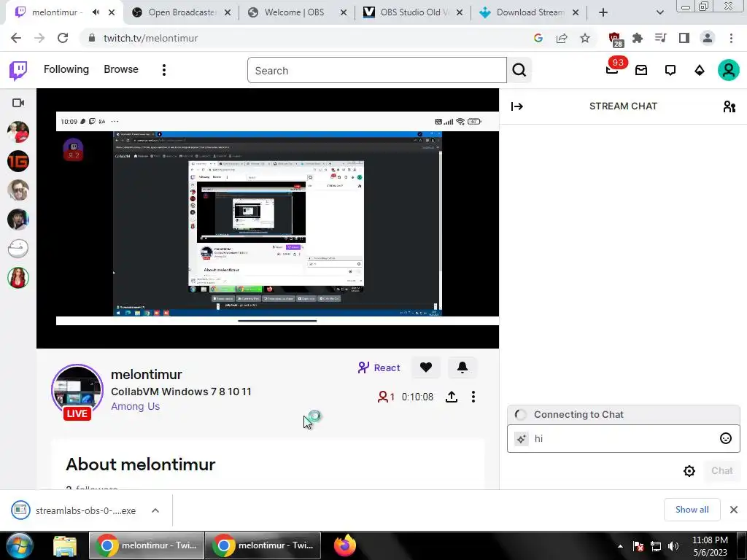The width and height of the screenshot is (747, 560).
Task: Click Show all downloads
Action: pyautogui.click(x=692, y=510)
